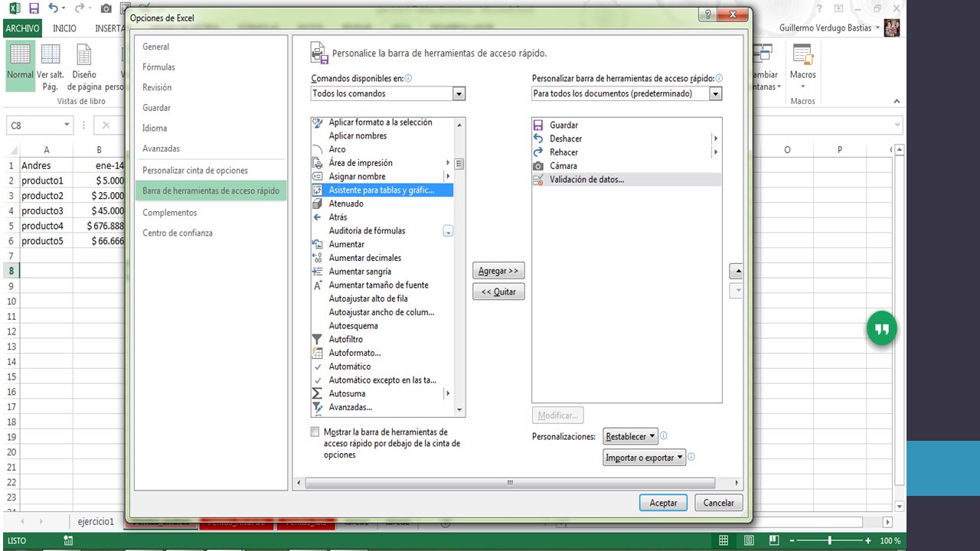Click << Quitar button
This screenshot has height=551, width=980.
[x=498, y=292]
